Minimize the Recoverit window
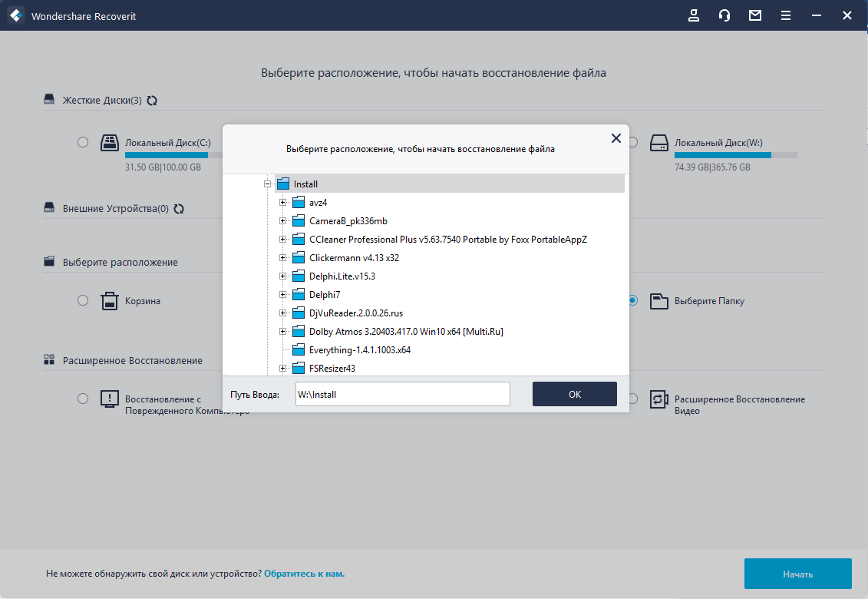This screenshot has width=868, height=599. click(x=816, y=15)
